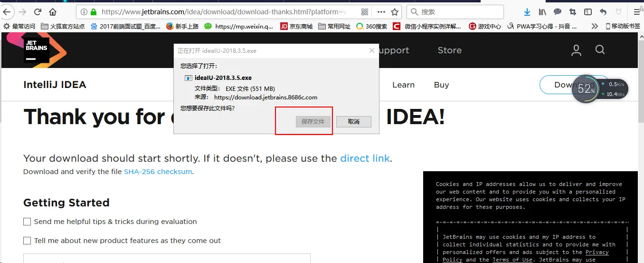
Task: Click the IntelliJ IDEA product title
Action: 55,85
